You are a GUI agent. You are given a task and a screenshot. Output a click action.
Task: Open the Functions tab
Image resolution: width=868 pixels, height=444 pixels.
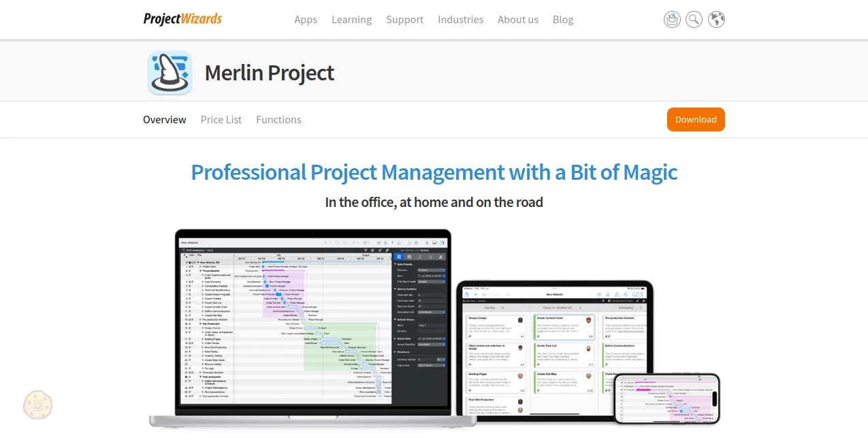pos(278,119)
